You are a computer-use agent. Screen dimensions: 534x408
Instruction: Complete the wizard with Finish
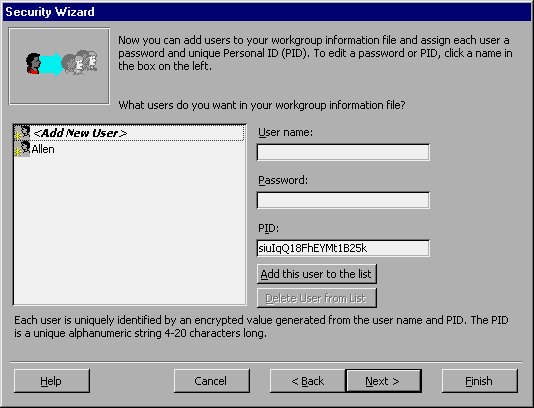(480, 381)
